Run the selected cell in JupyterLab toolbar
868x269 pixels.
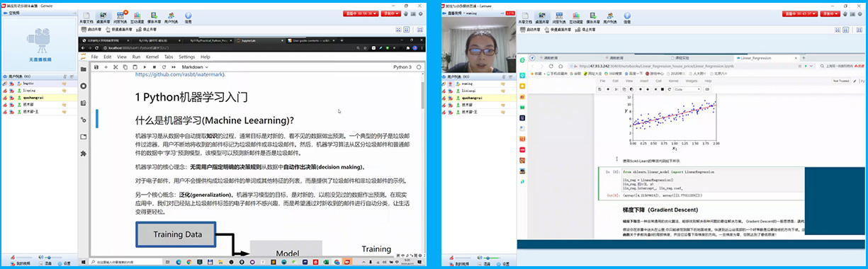point(144,67)
